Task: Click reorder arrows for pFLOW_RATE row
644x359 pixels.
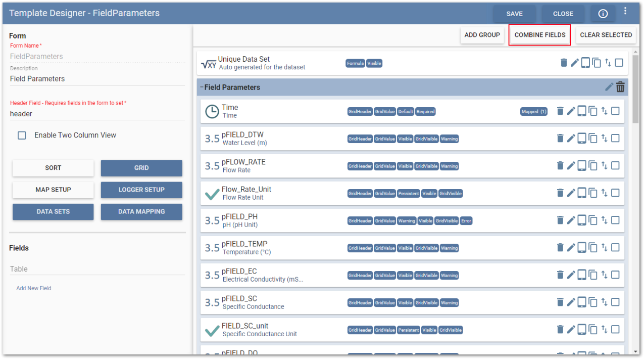Action: [604, 165]
